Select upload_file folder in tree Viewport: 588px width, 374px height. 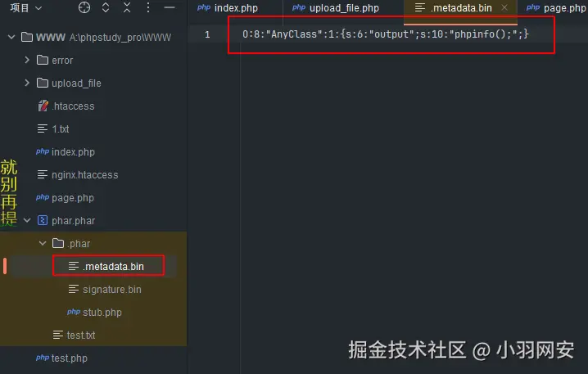coord(76,83)
